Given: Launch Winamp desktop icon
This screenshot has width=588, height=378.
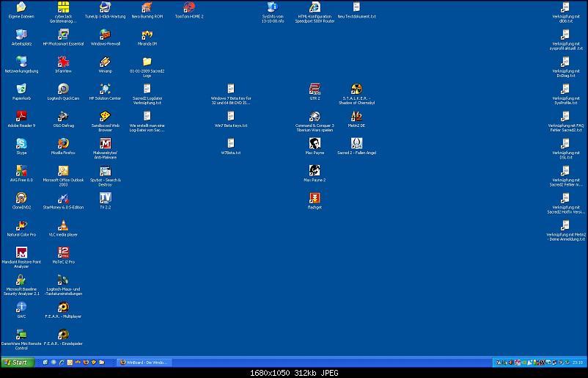Looking at the screenshot, I should (x=106, y=62).
